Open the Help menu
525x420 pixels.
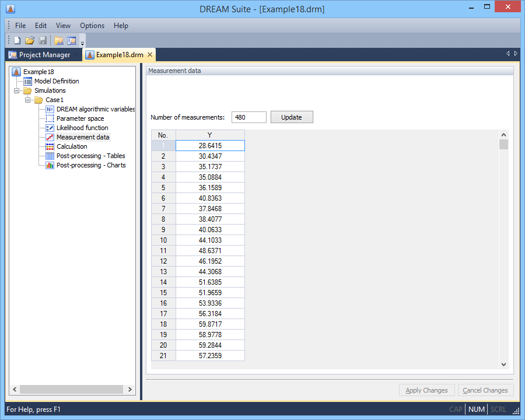pyautogui.click(x=121, y=26)
